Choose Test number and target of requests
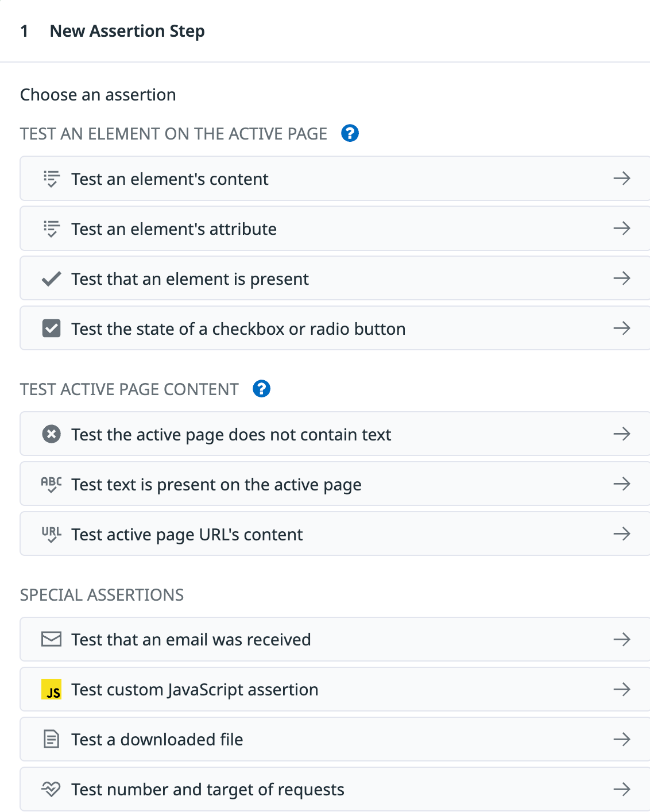This screenshot has height=812, width=650. click(335, 789)
